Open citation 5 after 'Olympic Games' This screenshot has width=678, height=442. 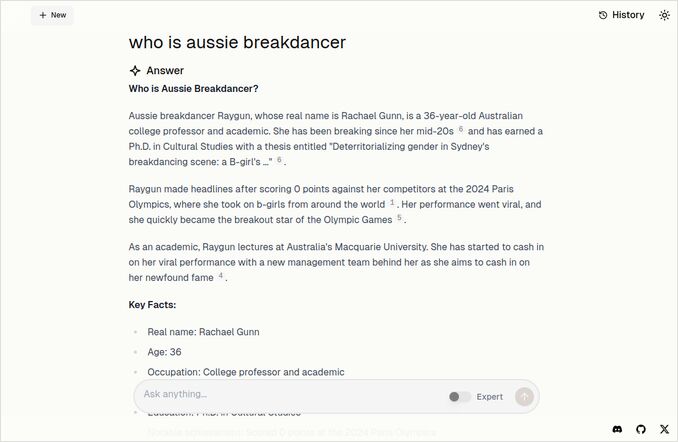click(x=399, y=218)
